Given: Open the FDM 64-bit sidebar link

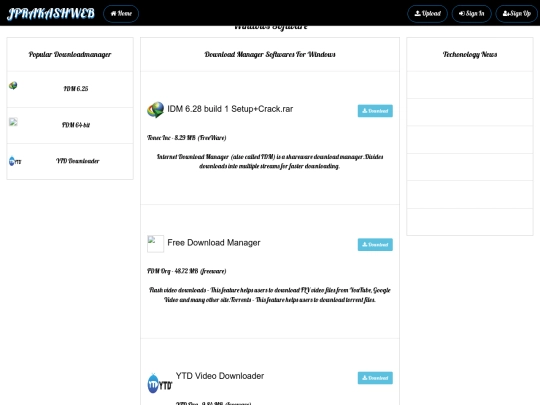Looking at the screenshot, I should point(76,125).
